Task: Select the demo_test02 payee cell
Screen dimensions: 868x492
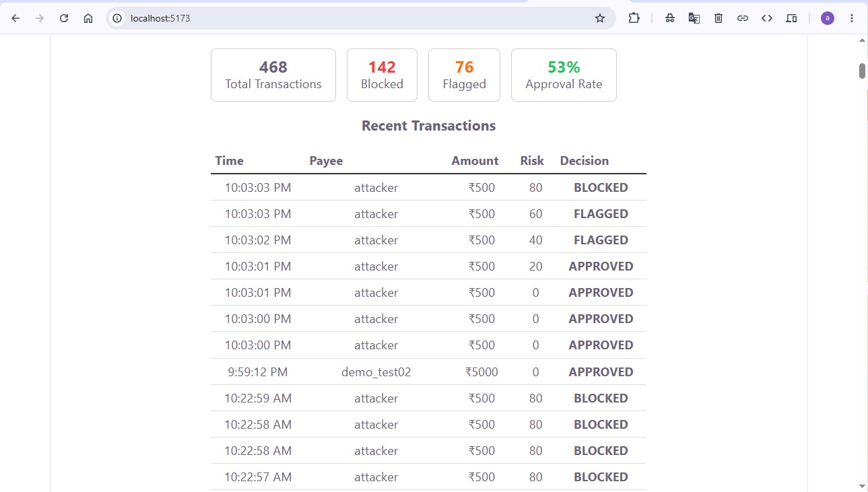Action: pyautogui.click(x=376, y=372)
